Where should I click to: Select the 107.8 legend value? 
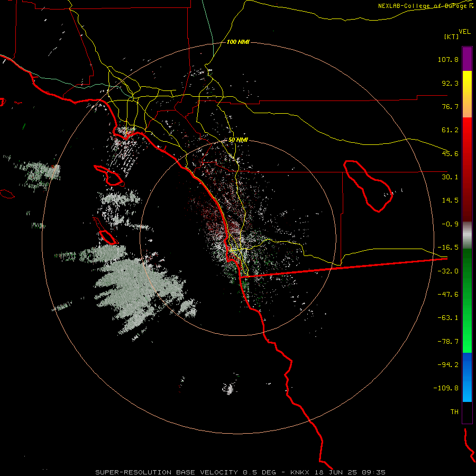click(448, 59)
